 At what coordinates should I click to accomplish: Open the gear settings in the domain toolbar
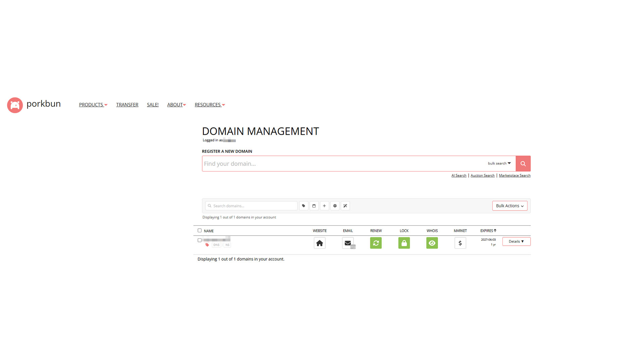[335, 206]
